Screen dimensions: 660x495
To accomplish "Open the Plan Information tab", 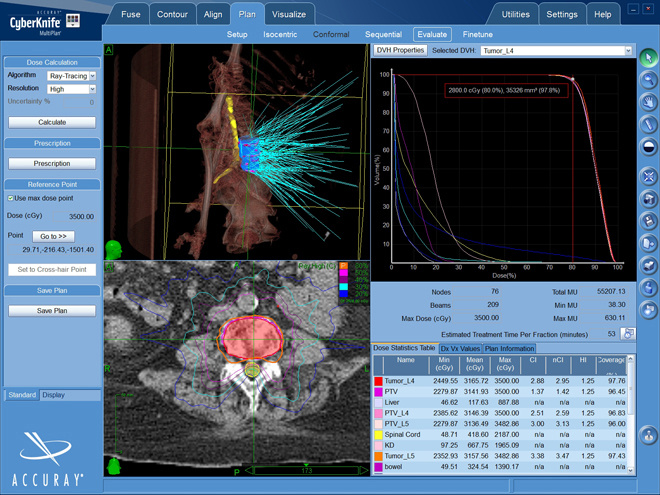I will [509, 349].
